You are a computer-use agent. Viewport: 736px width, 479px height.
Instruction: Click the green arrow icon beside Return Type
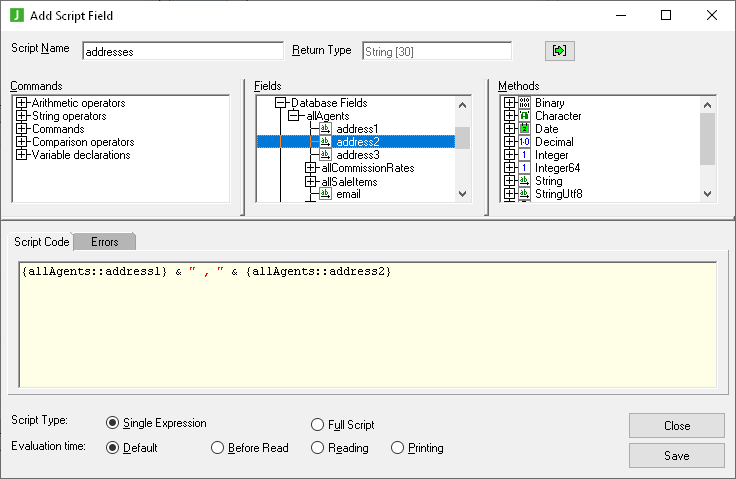pos(560,50)
